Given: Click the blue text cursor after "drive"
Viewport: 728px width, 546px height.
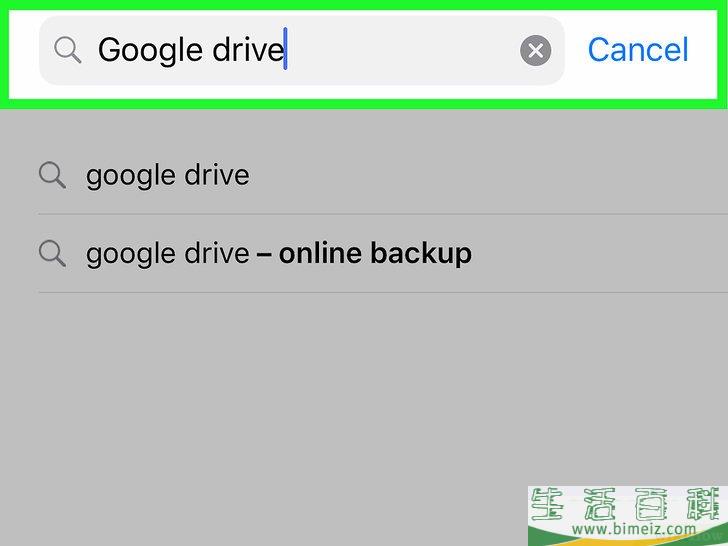Looking at the screenshot, I should (x=285, y=49).
